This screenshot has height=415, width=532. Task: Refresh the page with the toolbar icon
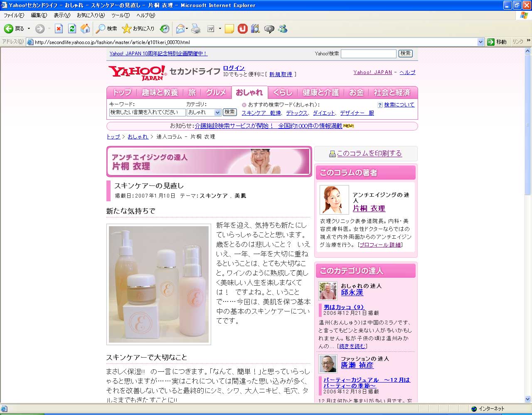pyautogui.click(x=72, y=29)
